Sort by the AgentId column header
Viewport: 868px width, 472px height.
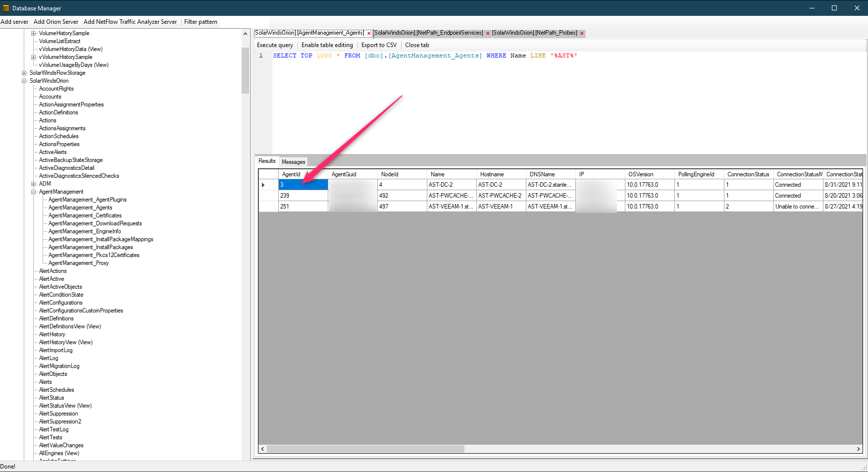click(303, 174)
